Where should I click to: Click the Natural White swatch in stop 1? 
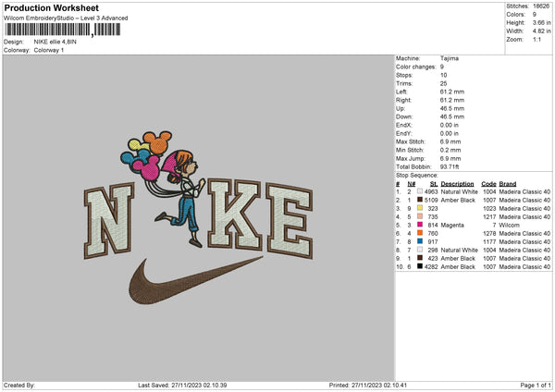coord(420,191)
